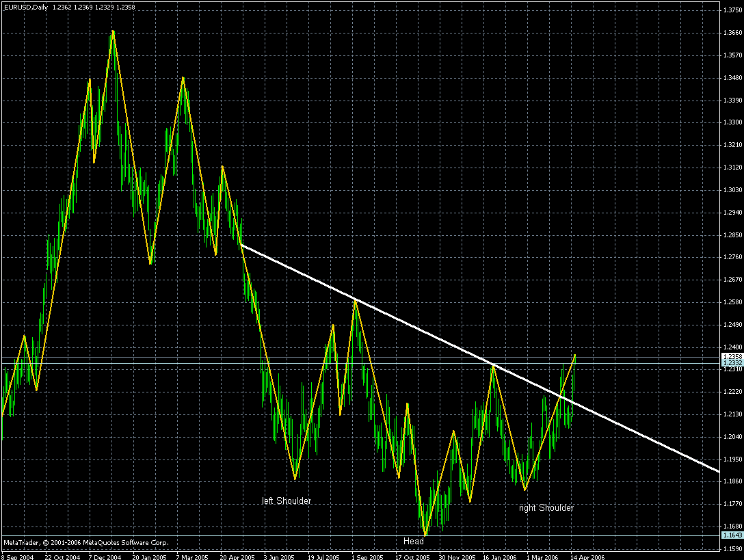Screen dimensions: 744x560
Task: Click the 1.3750 price scale value
Action: pyautogui.click(x=732, y=10)
